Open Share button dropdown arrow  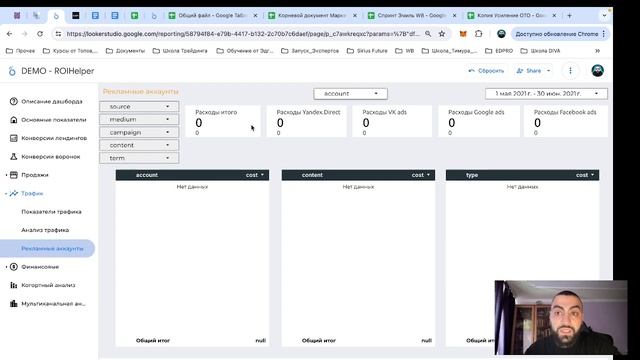tap(549, 71)
